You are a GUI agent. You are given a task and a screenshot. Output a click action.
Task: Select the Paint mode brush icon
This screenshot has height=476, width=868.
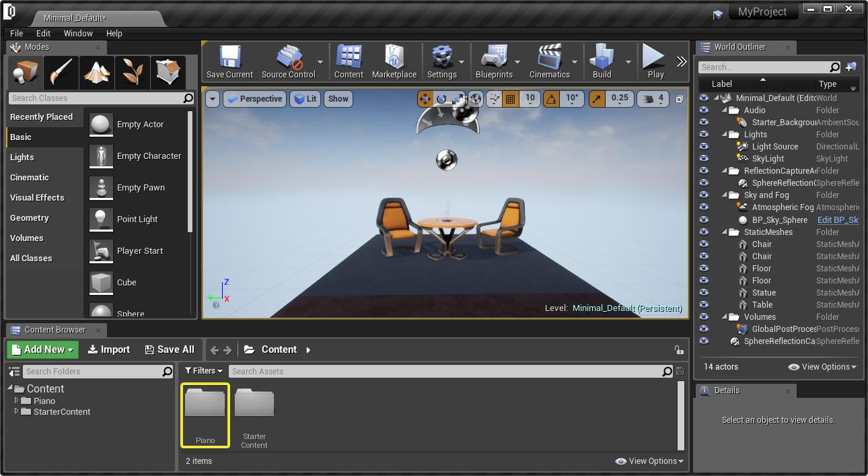(61, 72)
